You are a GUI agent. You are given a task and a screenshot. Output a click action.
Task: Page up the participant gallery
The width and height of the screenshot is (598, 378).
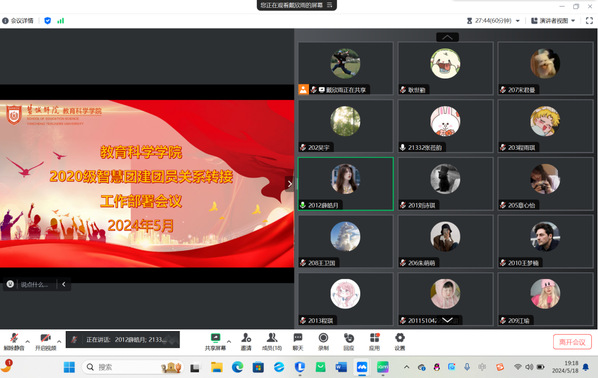447,37
